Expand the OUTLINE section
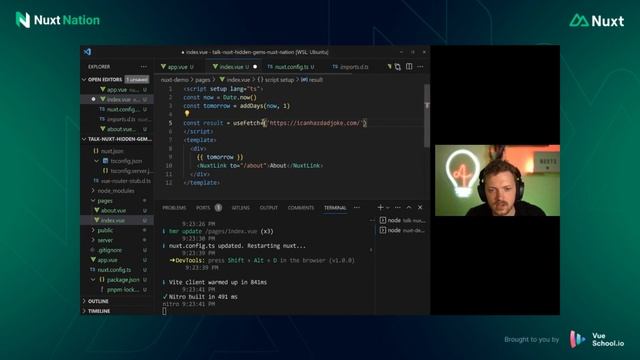The image size is (640, 360). (84, 301)
